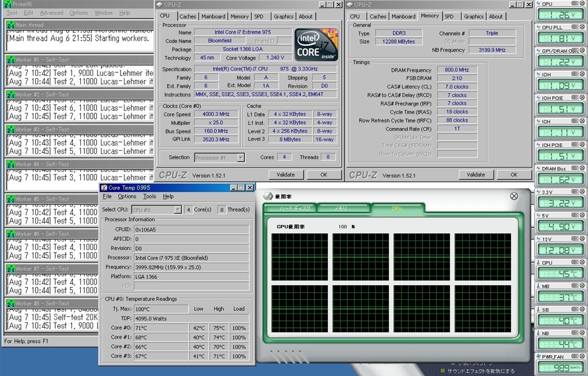Click the PWR_FAN 989 RPM readout display
This screenshot has height=376, width=588.
[x=560, y=368]
